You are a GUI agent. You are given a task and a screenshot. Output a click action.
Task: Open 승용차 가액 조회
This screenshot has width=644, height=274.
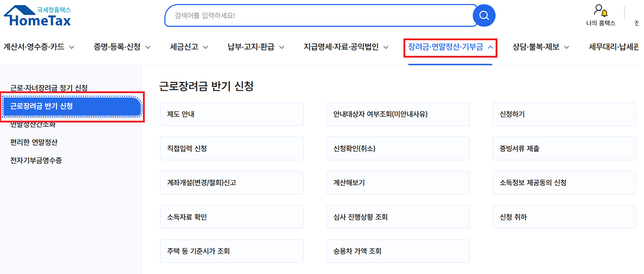(398, 251)
